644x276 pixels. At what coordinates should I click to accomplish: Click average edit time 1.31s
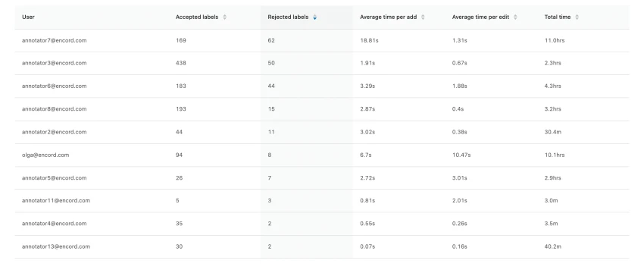pyautogui.click(x=459, y=40)
